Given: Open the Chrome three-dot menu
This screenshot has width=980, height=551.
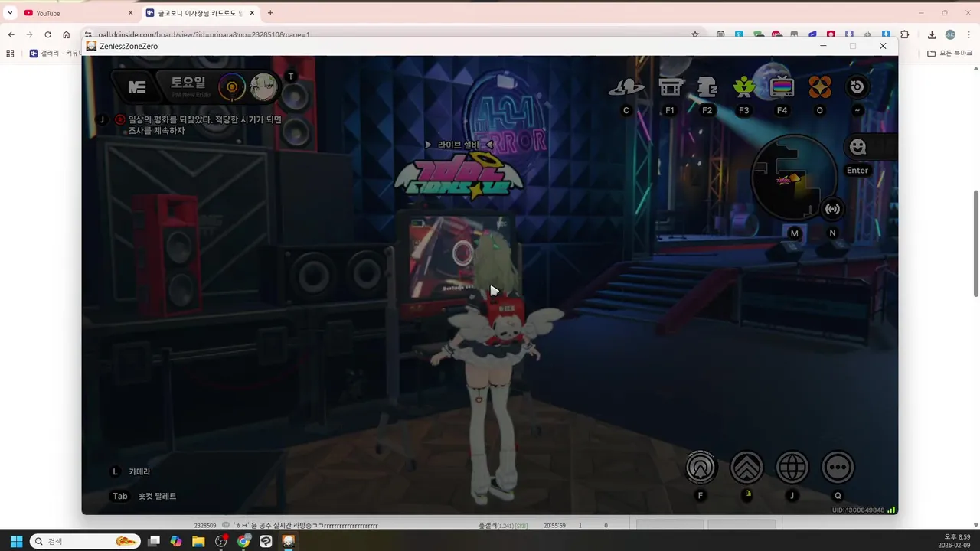Looking at the screenshot, I should click(969, 34).
